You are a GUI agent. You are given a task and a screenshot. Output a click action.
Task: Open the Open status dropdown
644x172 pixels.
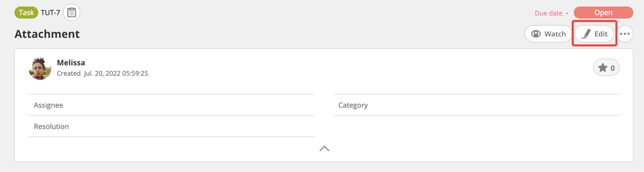pyautogui.click(x=603, y=13)
